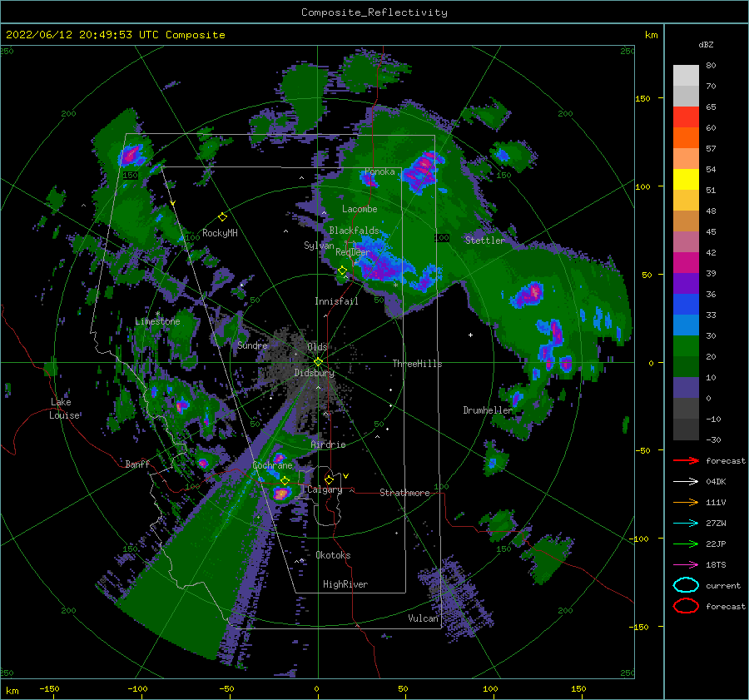
Task: Click the Blackfalds city label
Action: (354, 231)
